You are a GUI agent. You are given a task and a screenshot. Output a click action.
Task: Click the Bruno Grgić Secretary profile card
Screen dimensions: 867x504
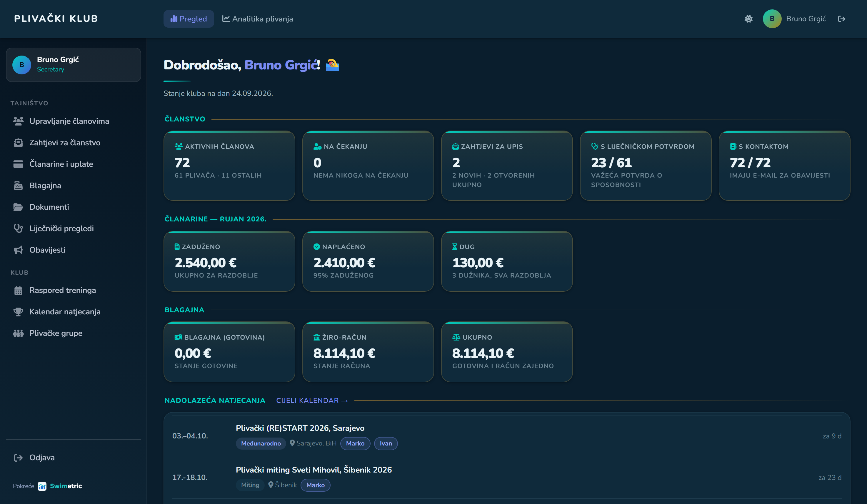73,65
